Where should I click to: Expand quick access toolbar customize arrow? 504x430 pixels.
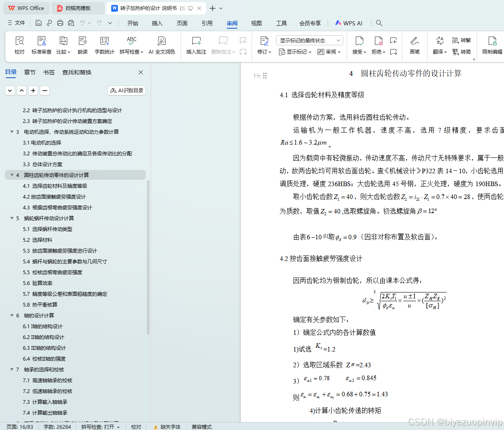tap(110, 23)
